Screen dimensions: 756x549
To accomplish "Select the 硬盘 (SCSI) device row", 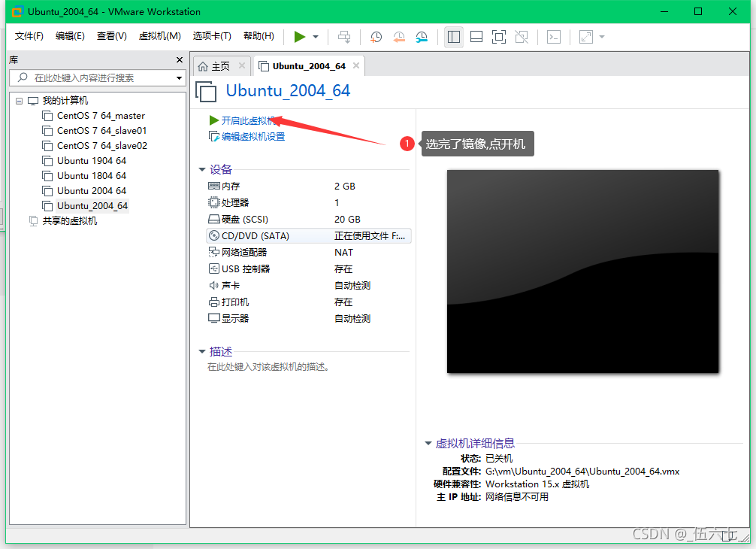I will [309, 220].
